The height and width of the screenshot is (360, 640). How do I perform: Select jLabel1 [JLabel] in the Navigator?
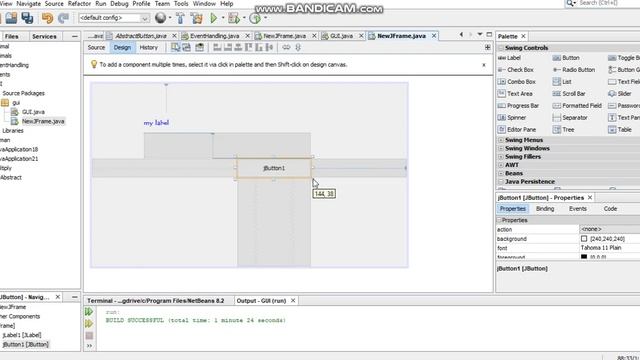[x=22, y=335]
